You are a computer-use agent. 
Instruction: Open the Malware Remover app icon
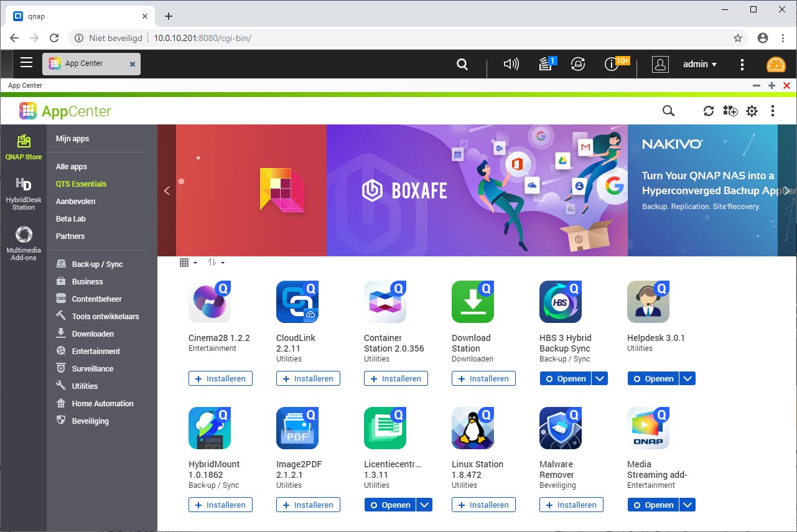tap(561, 428)
